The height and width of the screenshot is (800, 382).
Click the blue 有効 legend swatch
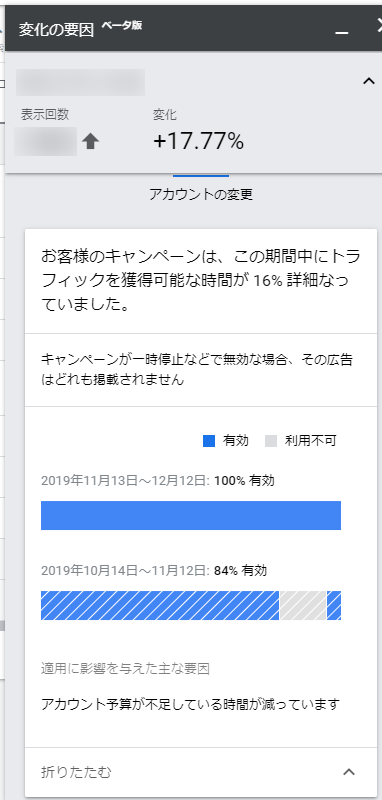coord(209,441)
